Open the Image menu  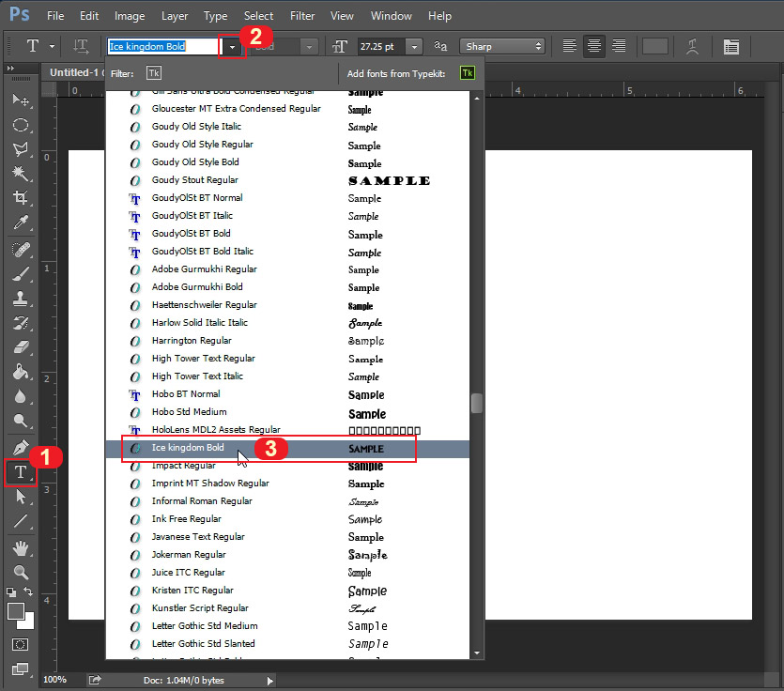click(x=130, y=16)
